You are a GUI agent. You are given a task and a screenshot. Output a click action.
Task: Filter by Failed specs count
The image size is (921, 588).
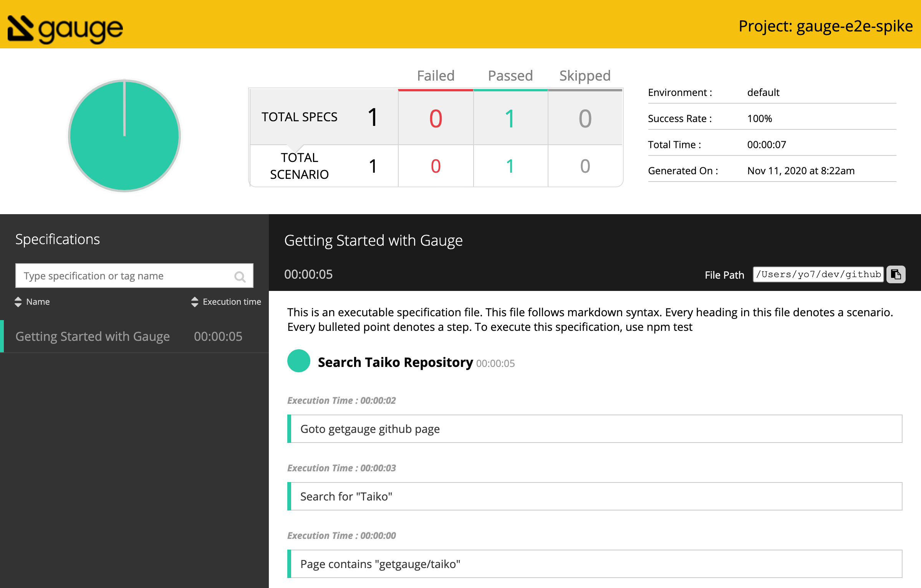click(436, 118)
